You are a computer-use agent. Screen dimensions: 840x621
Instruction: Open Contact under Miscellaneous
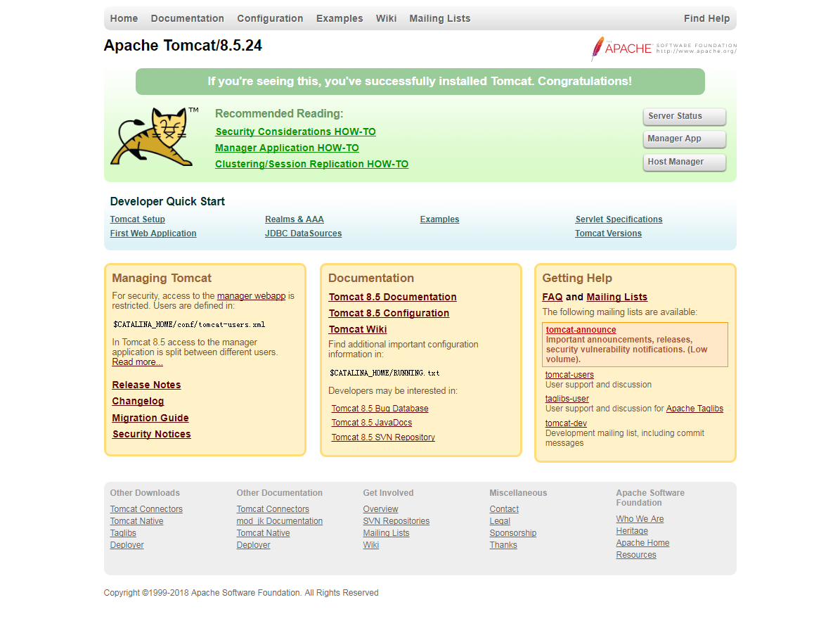503,509
